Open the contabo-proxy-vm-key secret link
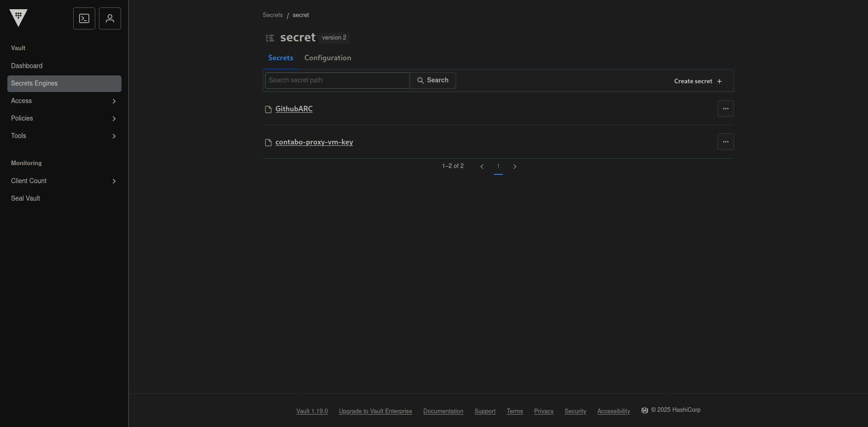868x427 pixels. [x=314, y=142]
